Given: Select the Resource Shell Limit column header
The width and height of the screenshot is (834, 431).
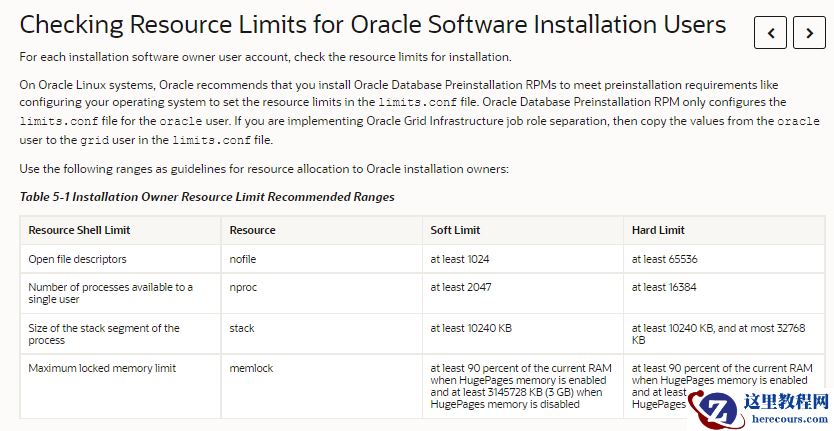Looking at the screenshot, I should 79,230.
